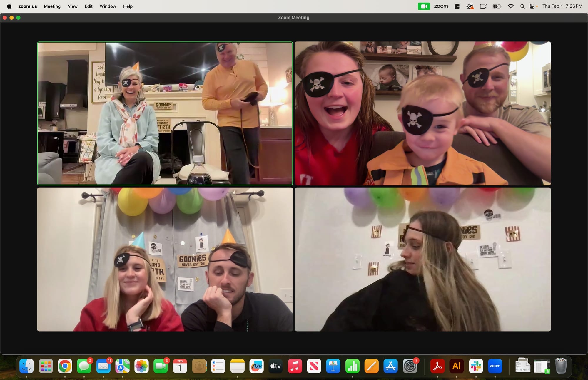Open Slack from the Dock

pos(476,366)
